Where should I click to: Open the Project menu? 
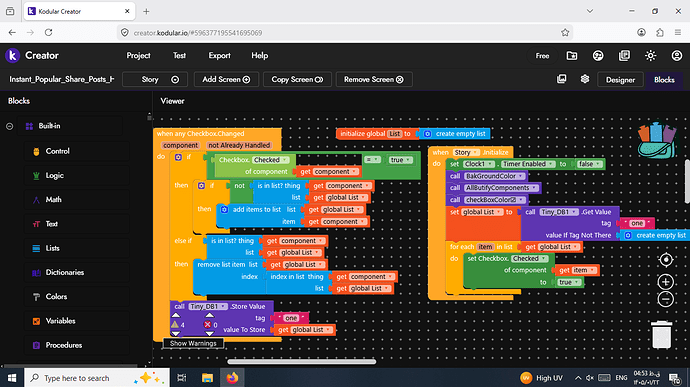click(138, 55)
